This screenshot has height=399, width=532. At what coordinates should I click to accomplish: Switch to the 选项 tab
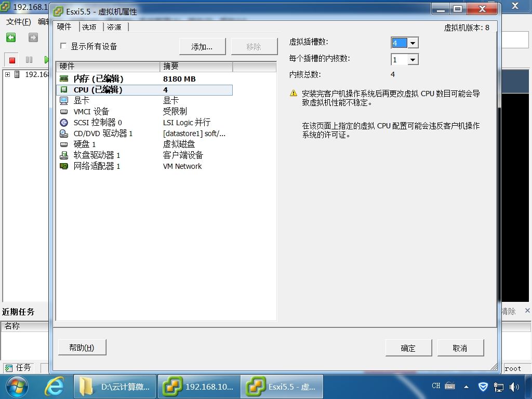click(89, 27)
